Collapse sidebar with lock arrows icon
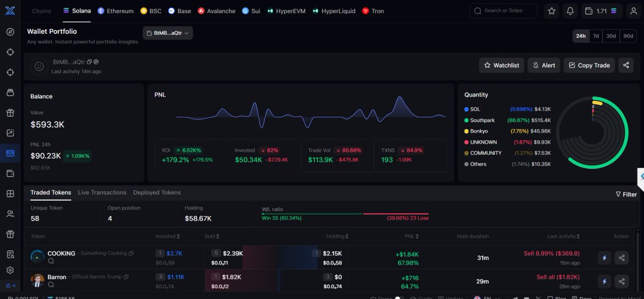The width and height of the screenshot is (644, 299). coord(11,286)
